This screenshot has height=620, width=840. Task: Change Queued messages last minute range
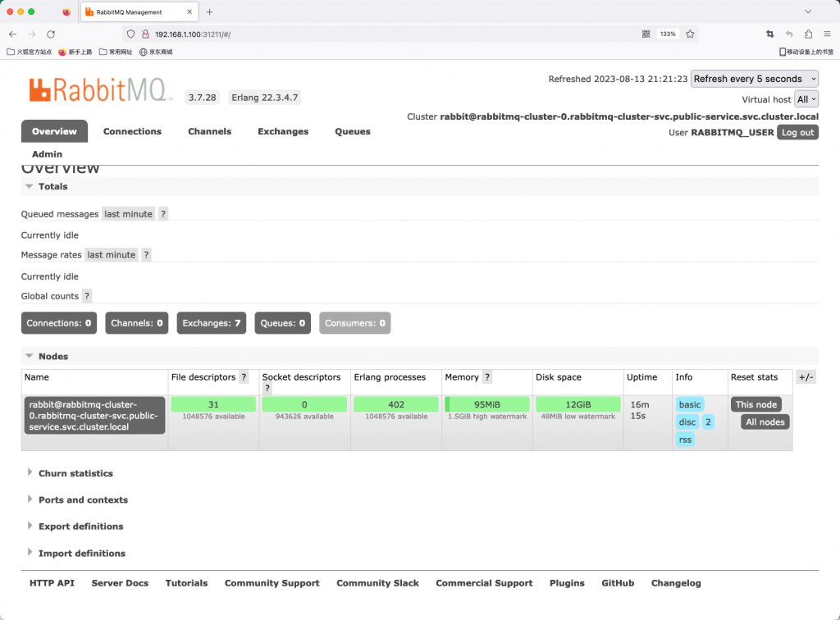click(128, 214)
